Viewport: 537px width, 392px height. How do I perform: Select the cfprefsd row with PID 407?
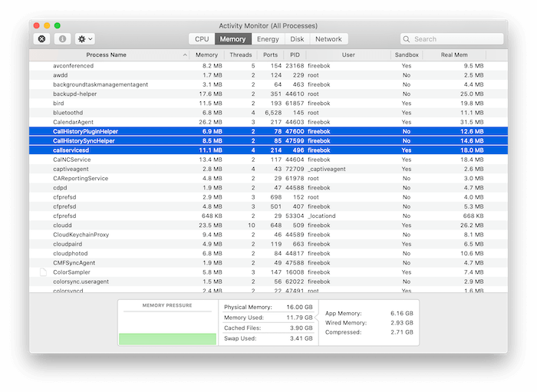pyautogui.click(x=268, y=206)
